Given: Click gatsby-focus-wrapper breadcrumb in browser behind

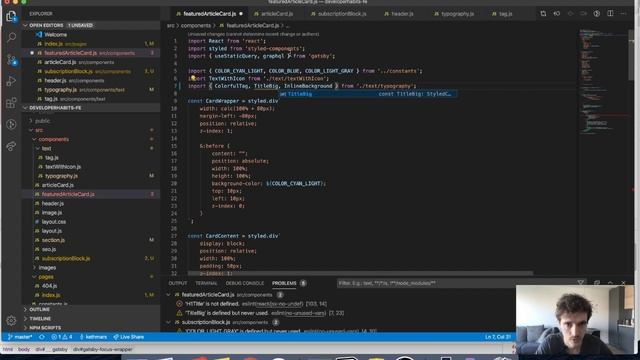Looking at the screenshot, I should (x=102, y=349).
